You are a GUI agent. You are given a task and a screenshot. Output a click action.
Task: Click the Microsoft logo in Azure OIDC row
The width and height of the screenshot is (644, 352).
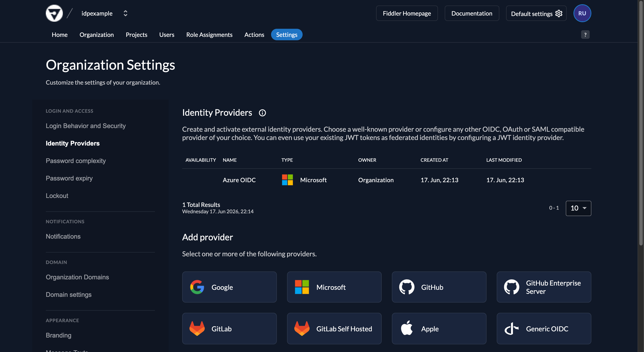(287, 180)
